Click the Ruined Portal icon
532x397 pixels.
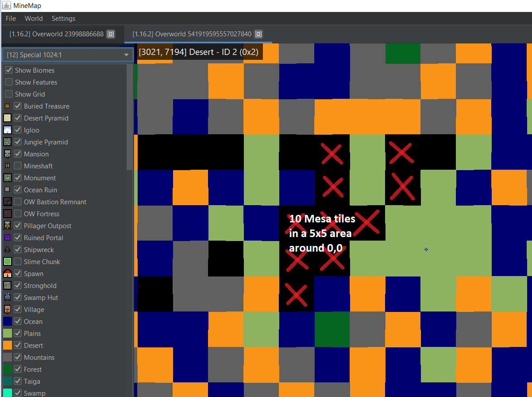tap(8, 237)
